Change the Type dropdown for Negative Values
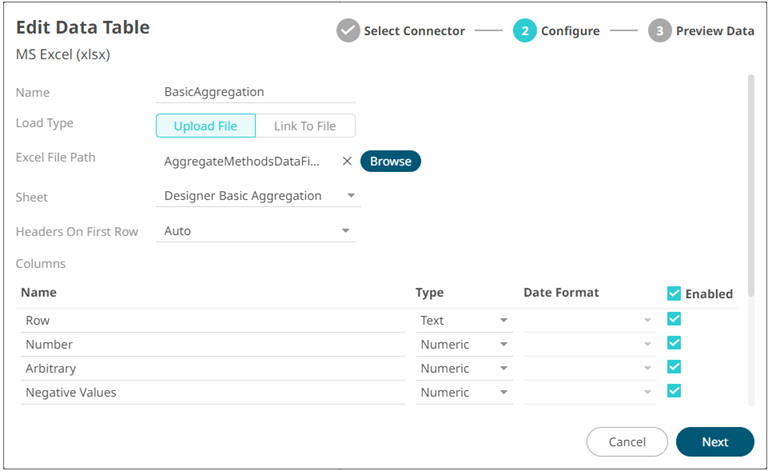This screenshot has width=768, height=471. coord(465,393)
